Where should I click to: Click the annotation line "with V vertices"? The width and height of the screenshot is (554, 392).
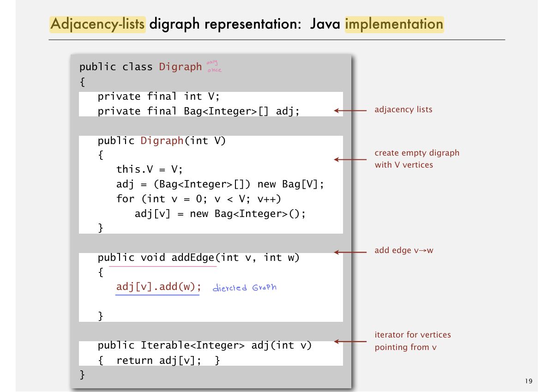click(403, 165)
